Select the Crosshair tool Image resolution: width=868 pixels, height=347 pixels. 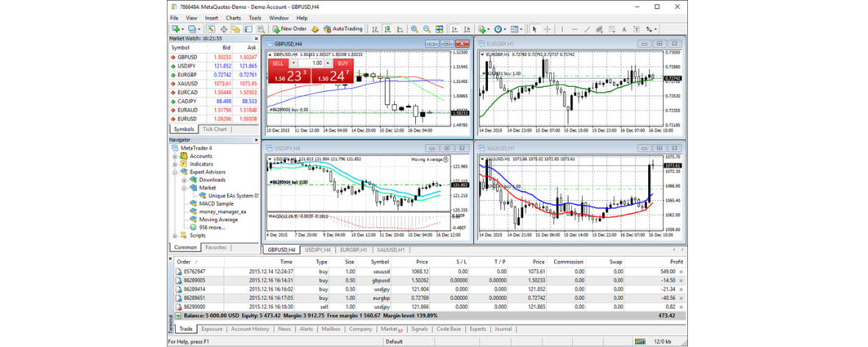(x=547, y=29)
